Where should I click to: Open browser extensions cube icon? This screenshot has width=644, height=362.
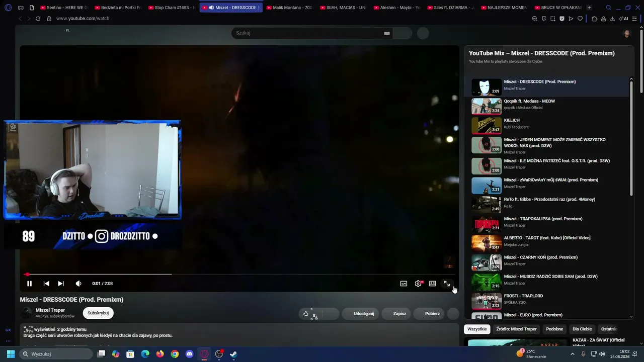tap(594, 19)
